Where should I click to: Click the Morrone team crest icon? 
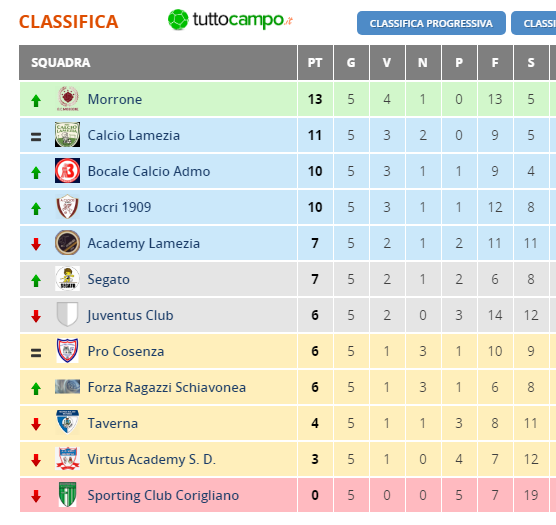coord(68,99)
